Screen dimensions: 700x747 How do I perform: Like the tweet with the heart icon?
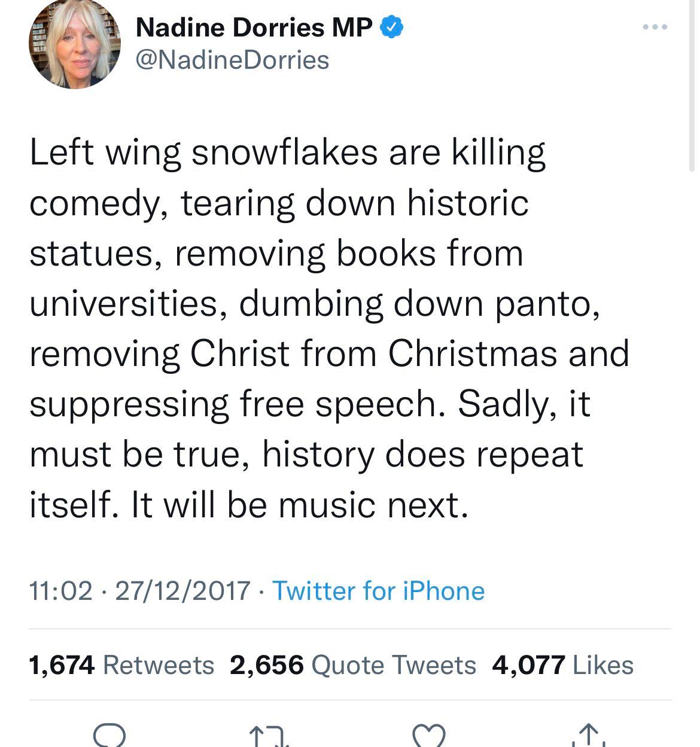point(429,736)
